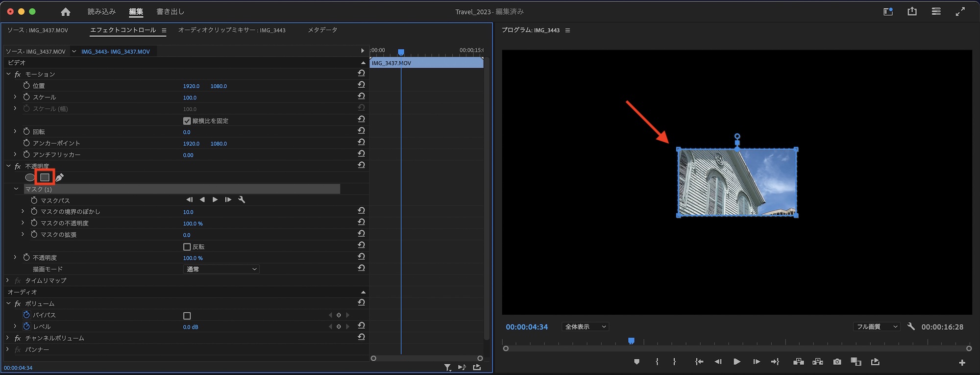Expand the time remapping section (タイムリマップ)
The height and width of the screenshot is (375, 980).
[x=8, y=280]
